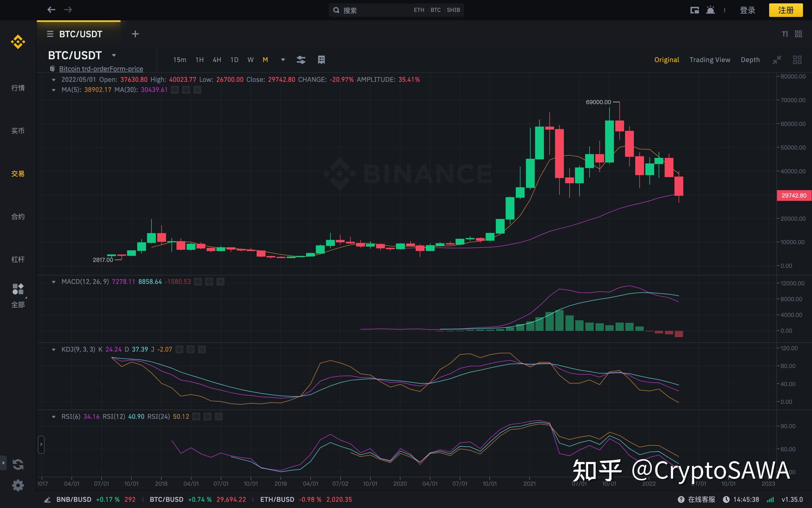Viewport: 812px width, 508px height.
Task: Remove the MACD indicator with X
Action: click(220, 282)
